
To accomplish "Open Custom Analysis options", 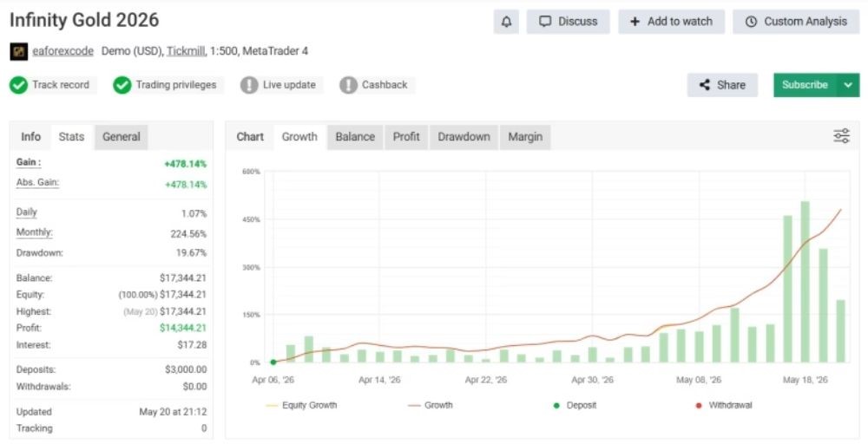I will coord(796,22).
